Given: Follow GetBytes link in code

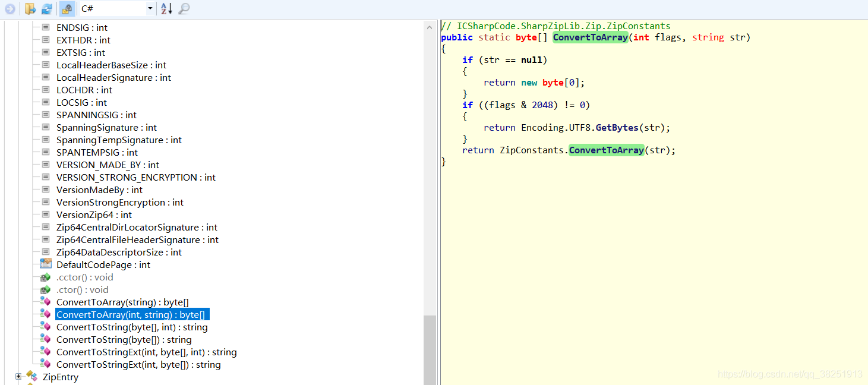Looking at the screenshot, I should point(617,128).
